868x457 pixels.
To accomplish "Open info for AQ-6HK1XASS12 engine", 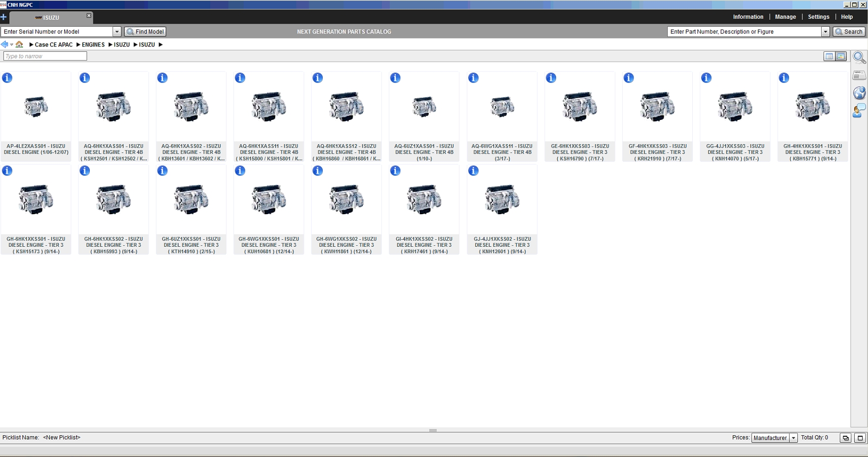I will (x=318, y=78).
